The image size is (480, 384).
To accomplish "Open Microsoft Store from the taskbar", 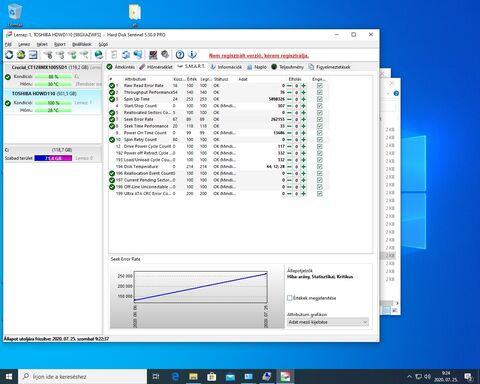I will point(211,377).
